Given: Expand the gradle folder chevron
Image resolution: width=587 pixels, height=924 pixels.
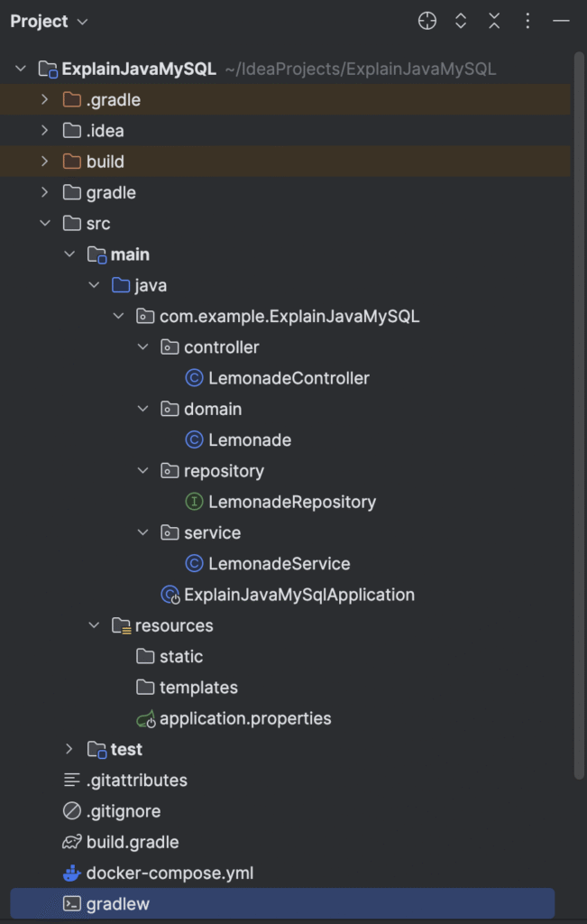Looking at the screenshot, I should point(45,192).
